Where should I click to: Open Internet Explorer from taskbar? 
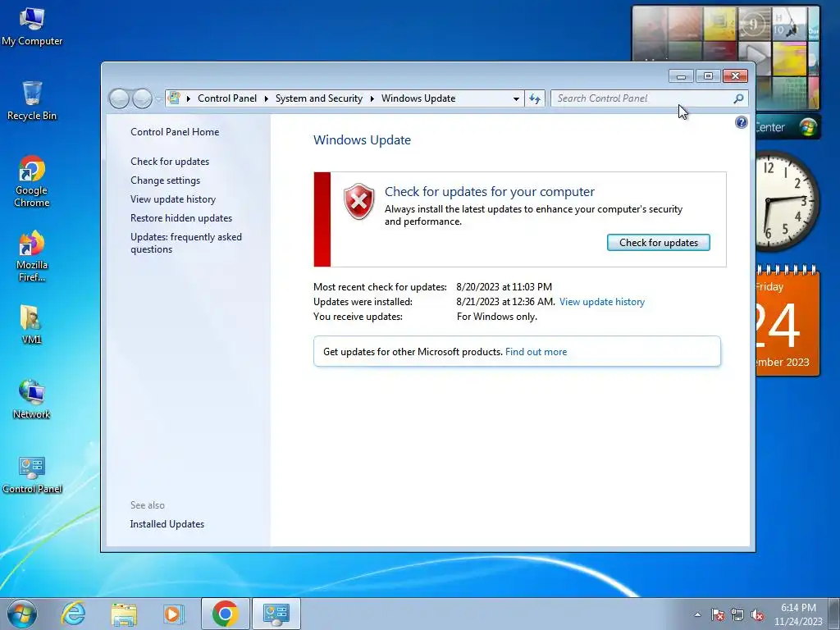[73, 614]
